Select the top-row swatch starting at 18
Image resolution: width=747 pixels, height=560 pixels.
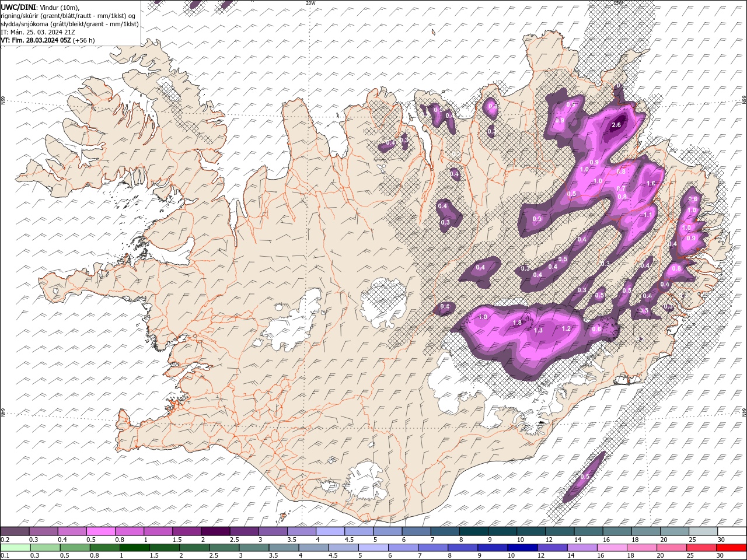tap(646, 531)
